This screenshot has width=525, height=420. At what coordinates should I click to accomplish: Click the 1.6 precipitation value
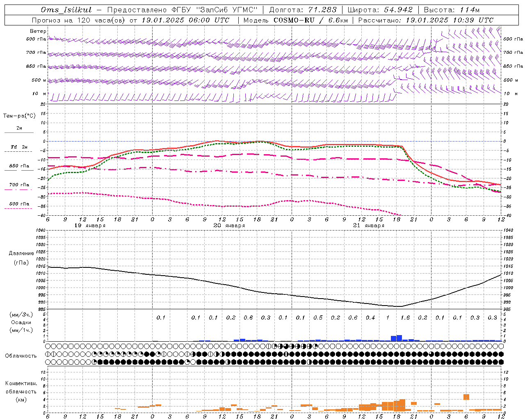tap(405, 317)
